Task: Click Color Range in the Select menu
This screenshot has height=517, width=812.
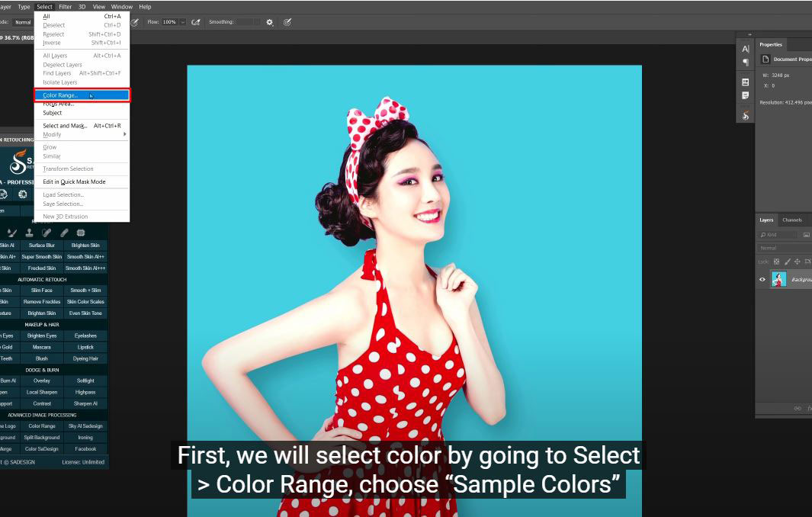Action: (60, 95)
